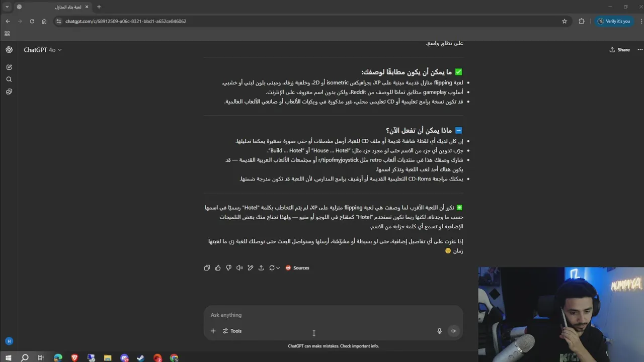This screenshot has height=362, width=644.
Task: Open Discord from the taskbar
Action: point(124,358)
